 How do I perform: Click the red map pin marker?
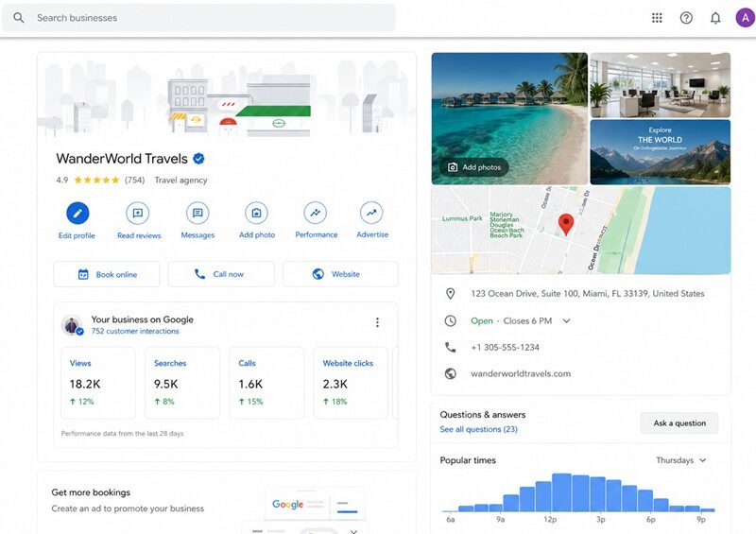click(x=566, y=224)
